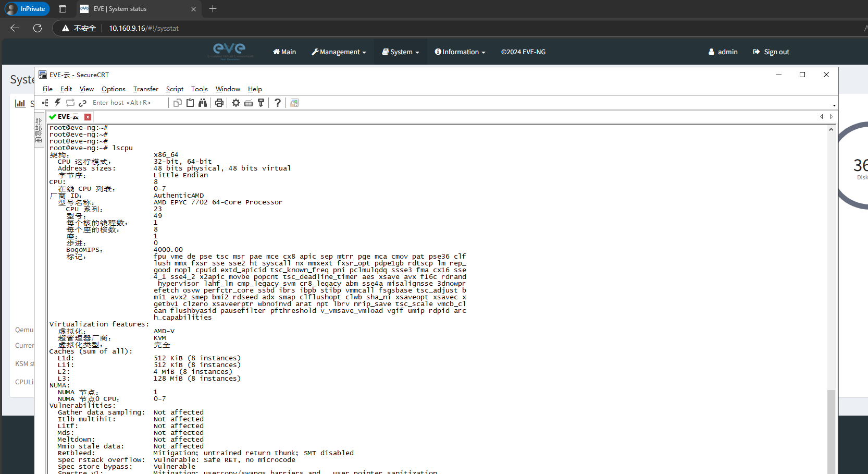This screenshot has height=474, width=868.
Task: Click the 'Vulnerabilities:' heading in terminal
Action: click(83, 406)
